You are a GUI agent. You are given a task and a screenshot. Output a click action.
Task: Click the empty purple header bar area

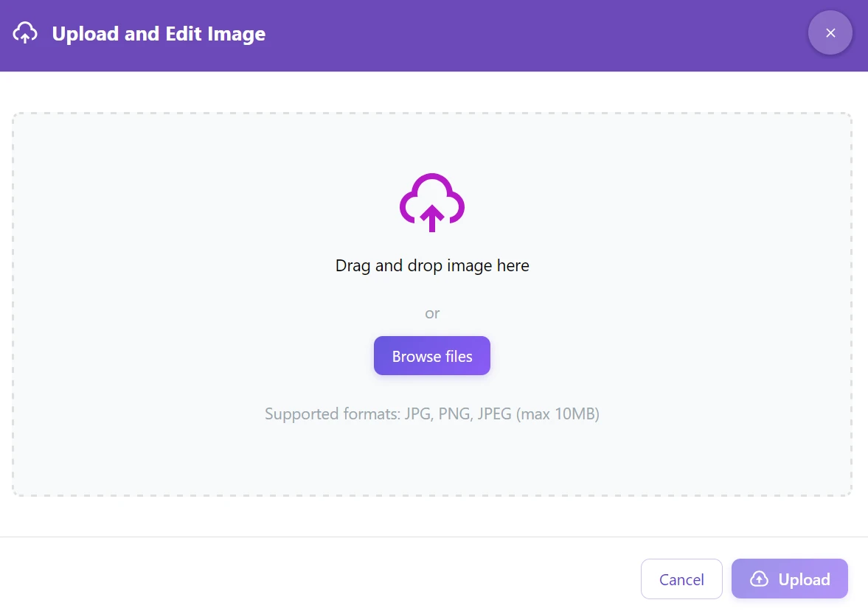point(516,34)
